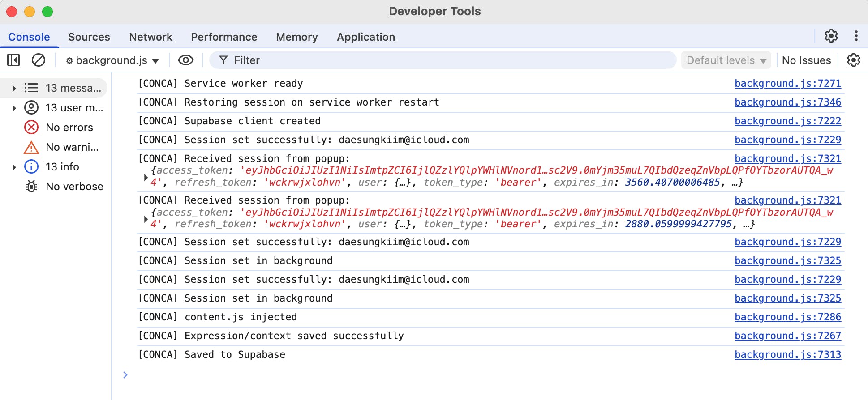Switch to the Application tab
This screenshot has width=868, height=400.
pyautogui.click(x=366, y=37)
